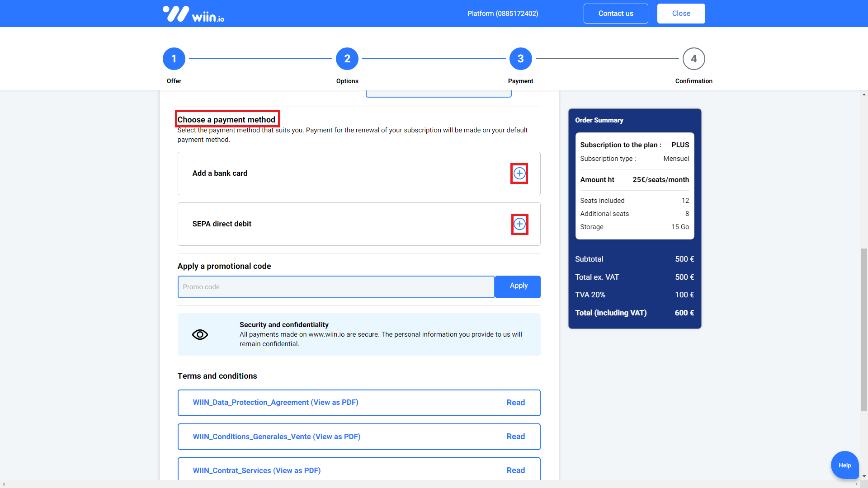Click scrollbar down arrow at bottom right
Screen dimensions: 868x488
point(864,476)
